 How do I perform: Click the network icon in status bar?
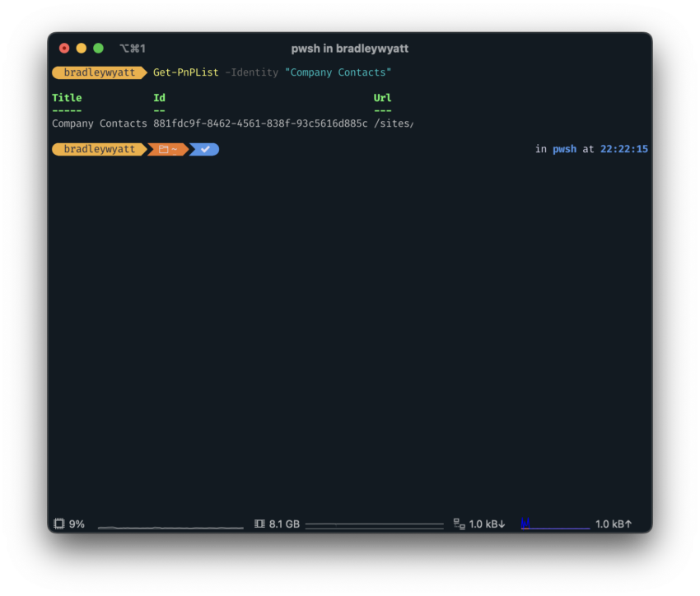[x=459, y=524]
